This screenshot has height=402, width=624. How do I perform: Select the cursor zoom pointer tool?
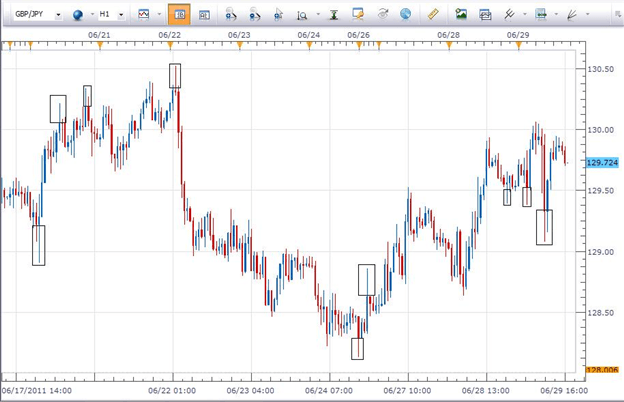tap(278, 15)
